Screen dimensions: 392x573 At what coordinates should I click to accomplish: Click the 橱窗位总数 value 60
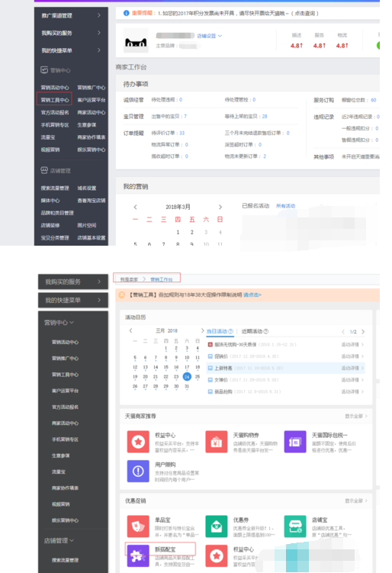(374, 100)
